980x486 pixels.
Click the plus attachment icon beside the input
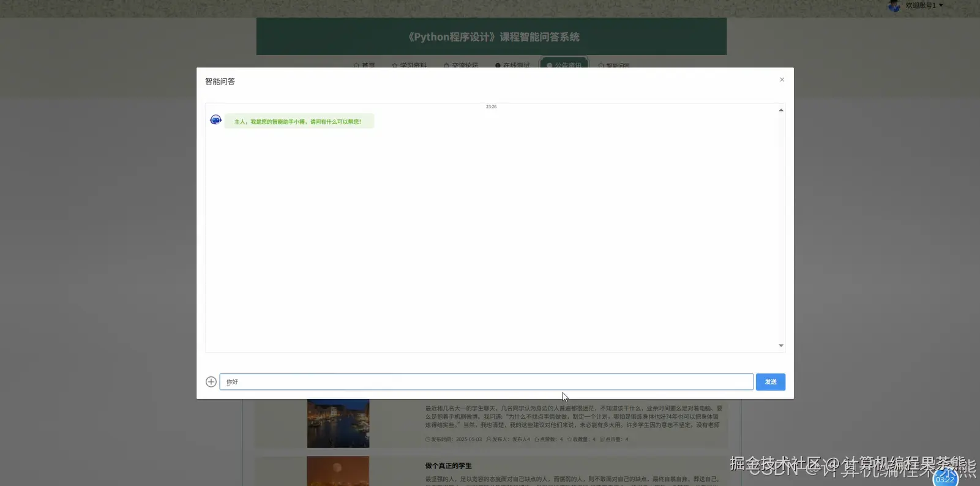[211, 382]
